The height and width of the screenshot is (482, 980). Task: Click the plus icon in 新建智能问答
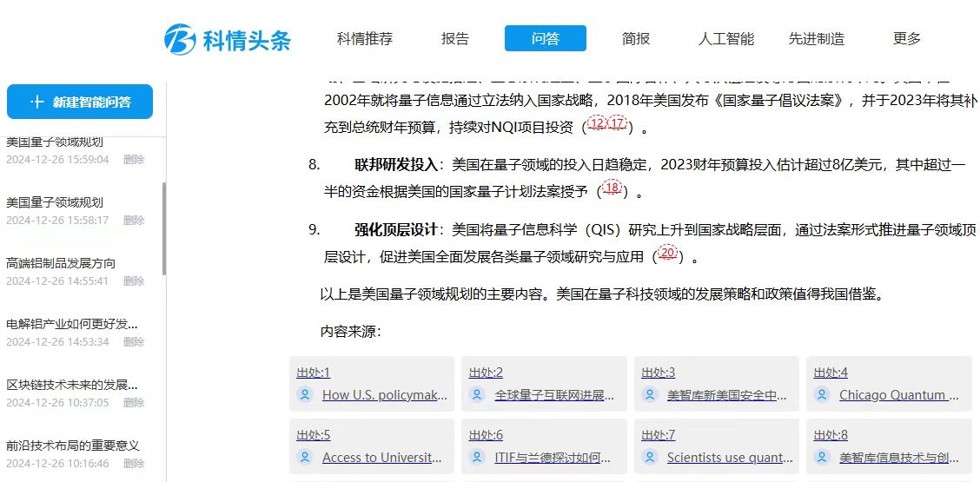point(36,102)
